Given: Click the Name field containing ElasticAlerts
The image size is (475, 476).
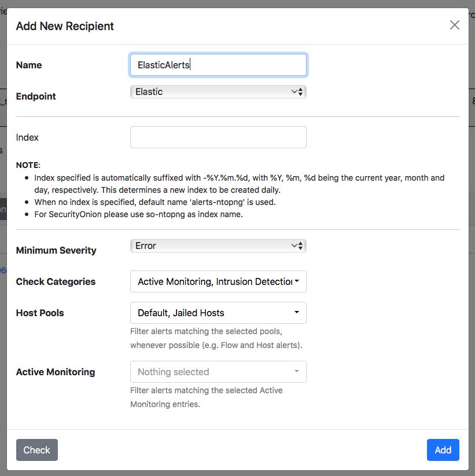Looking at the screenshot, I should 218,65.
